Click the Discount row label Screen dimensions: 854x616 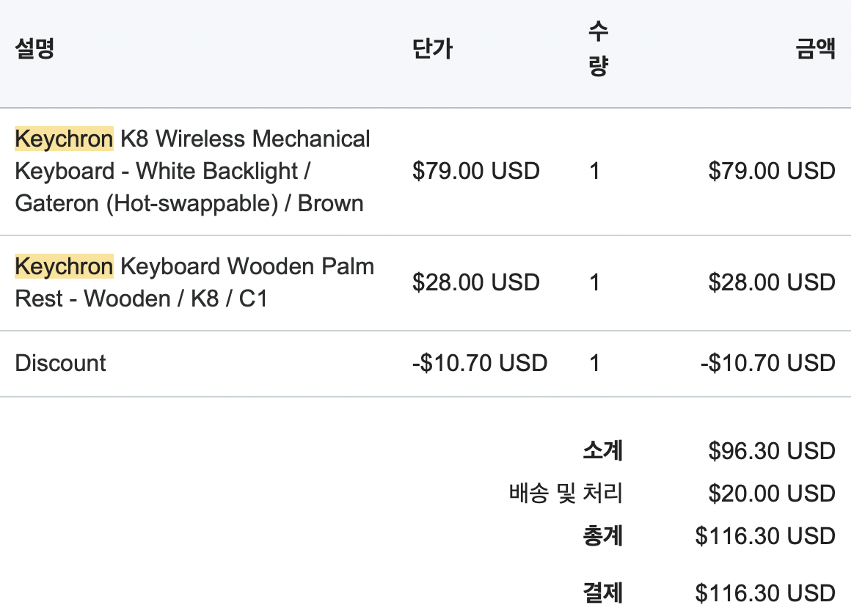pyautogui.click(x=60, y=363)
